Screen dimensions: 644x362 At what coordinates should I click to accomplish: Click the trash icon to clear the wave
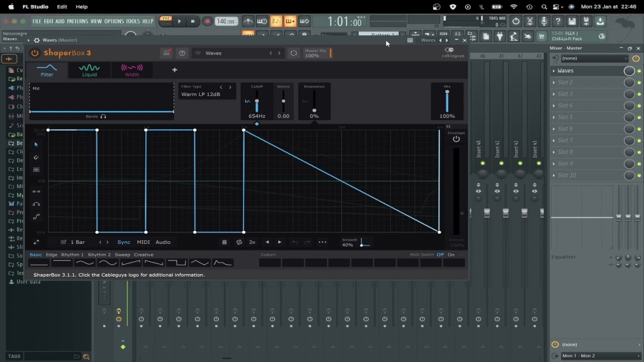pyautogui.click(x=224, y=242)
